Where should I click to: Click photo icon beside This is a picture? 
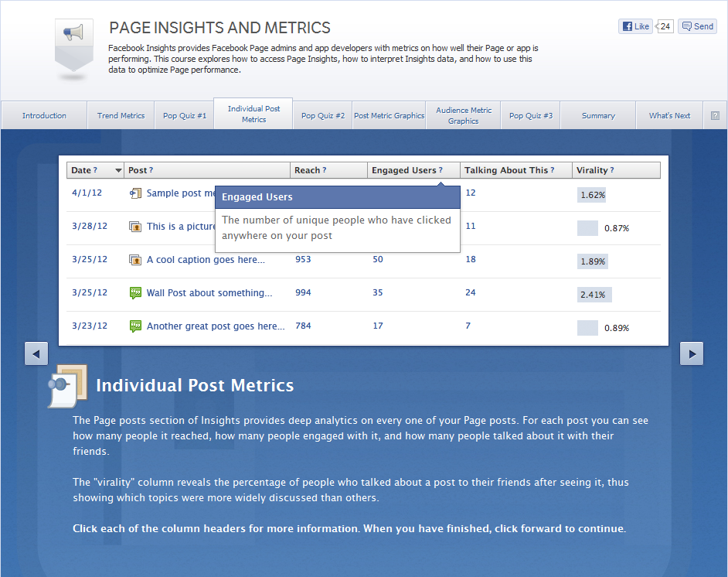[135, 227]
